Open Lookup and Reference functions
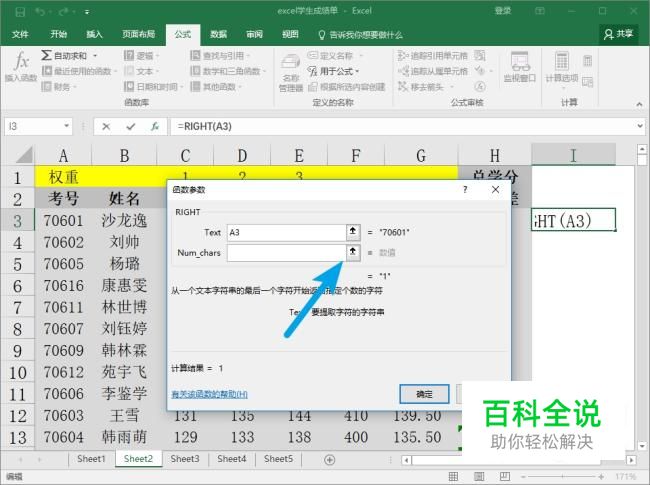This screenshot has height=485, width=650. point(220,56)
